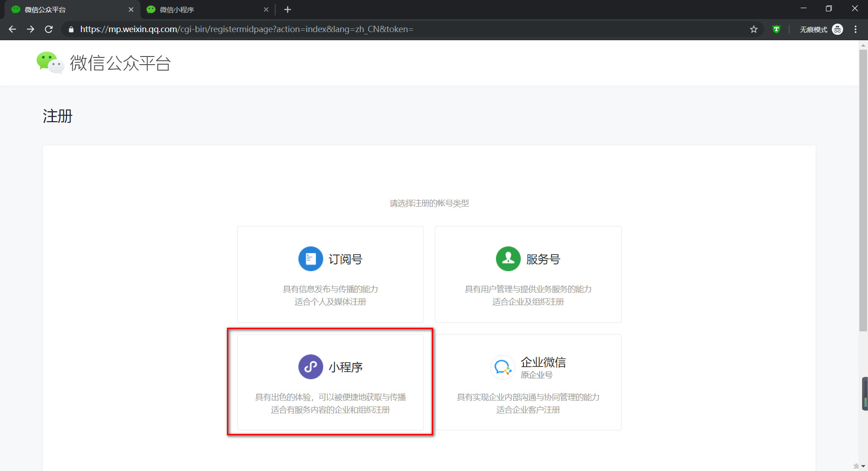Viewport: 868px width, 471px height.
Task: Open the Chrome three-dot menu
Action: (855, 29)
